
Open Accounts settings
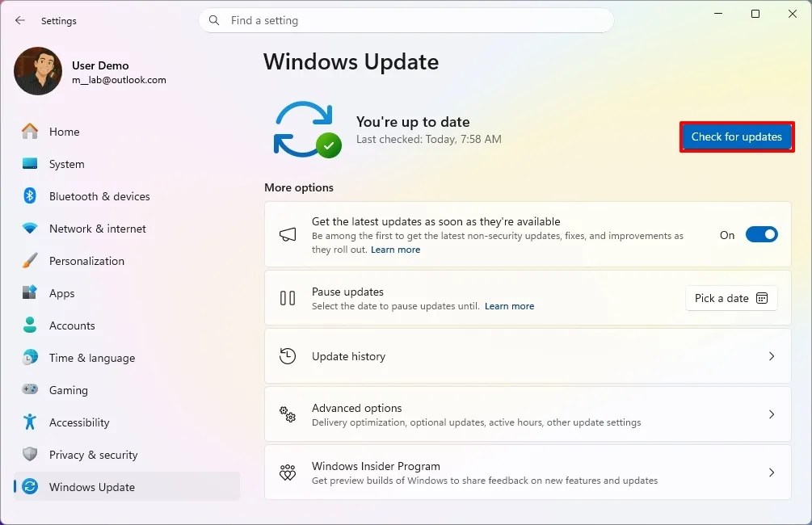click(x=127, y=325)
